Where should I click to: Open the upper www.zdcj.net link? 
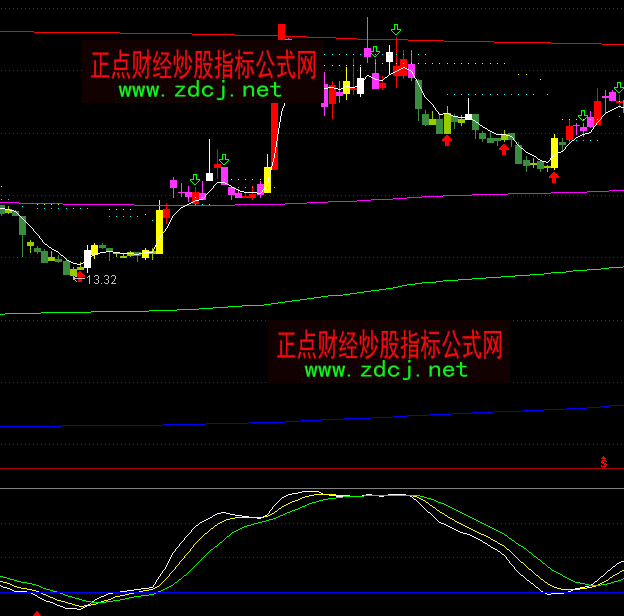200,90
